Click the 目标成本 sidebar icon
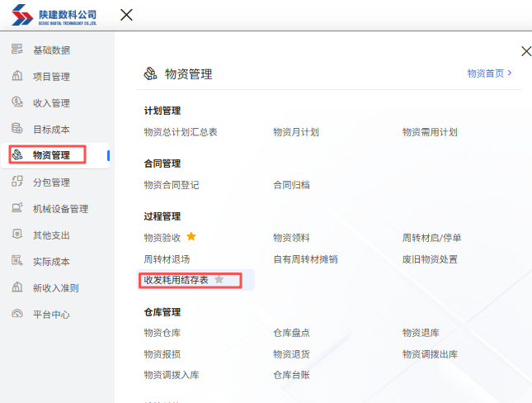Image resolution: width=532 pixels, height=403 pixels. click(x=16, y=129)
